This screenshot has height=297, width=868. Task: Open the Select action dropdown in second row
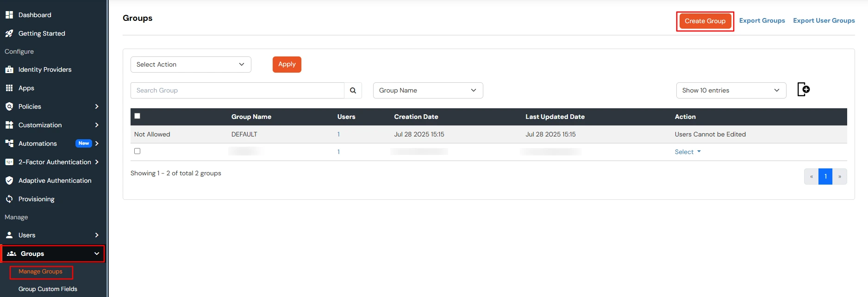pyautogui.click(x=688, y=152)
